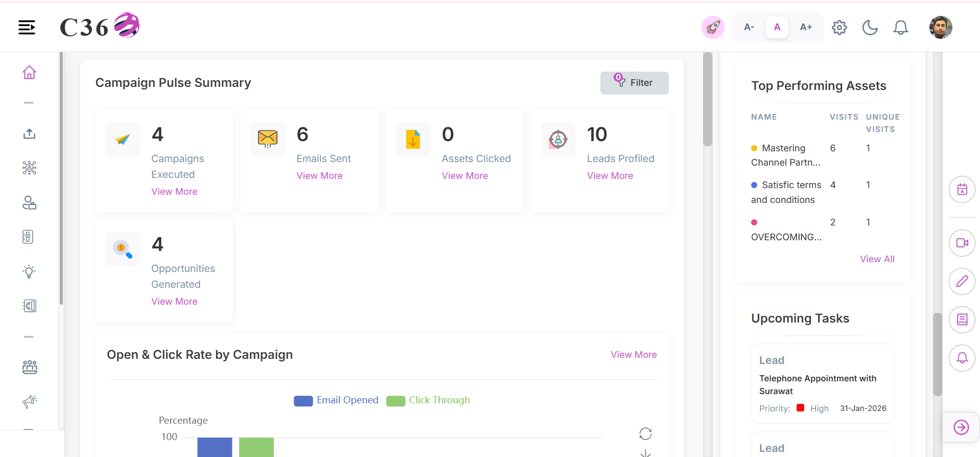Click View All in Top Performing Assets

pos(877,259)
